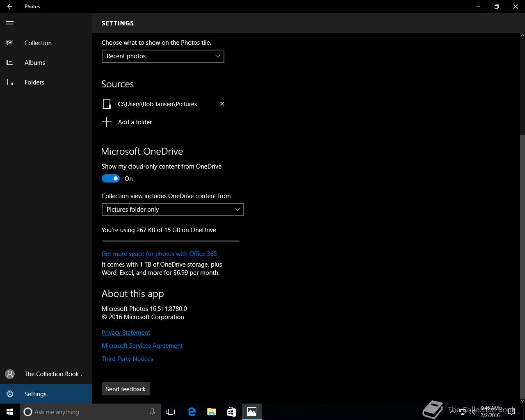525x420 pixels.
Task: Click the Ask me anything search box
Action: click(x=86, y=412)
